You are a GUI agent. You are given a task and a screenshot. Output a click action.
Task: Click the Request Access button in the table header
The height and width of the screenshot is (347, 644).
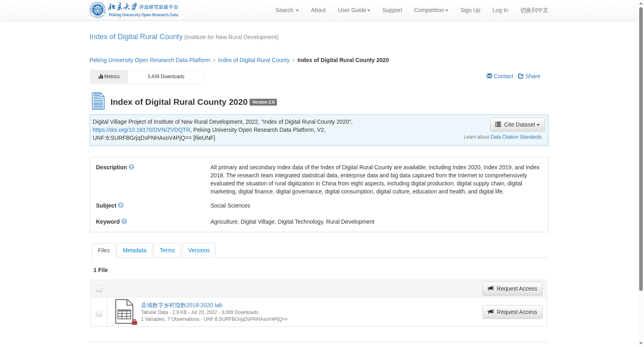pyautogui.click(x=512, y=289)
